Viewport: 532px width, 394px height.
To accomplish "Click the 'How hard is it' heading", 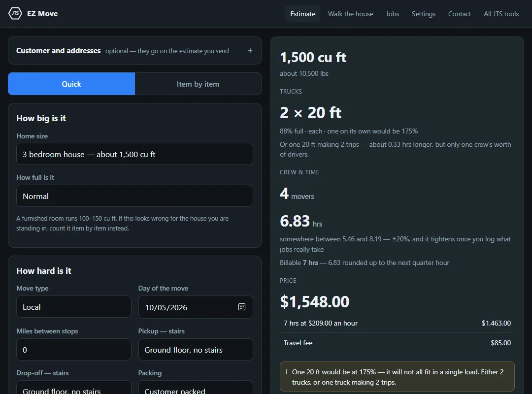I will pos(44,271).
